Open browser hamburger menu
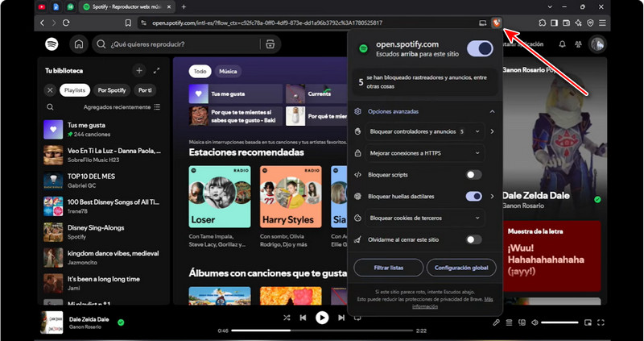 (x=602, y=23)
